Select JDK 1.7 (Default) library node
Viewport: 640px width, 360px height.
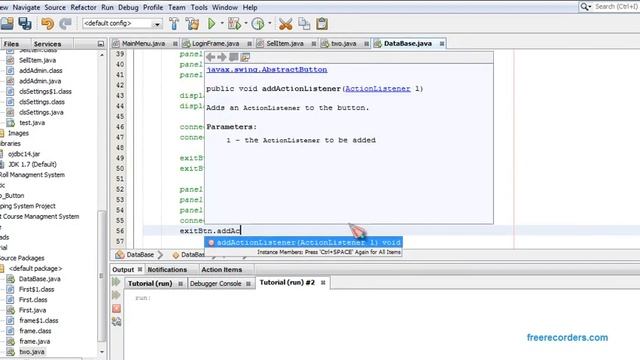32,164
